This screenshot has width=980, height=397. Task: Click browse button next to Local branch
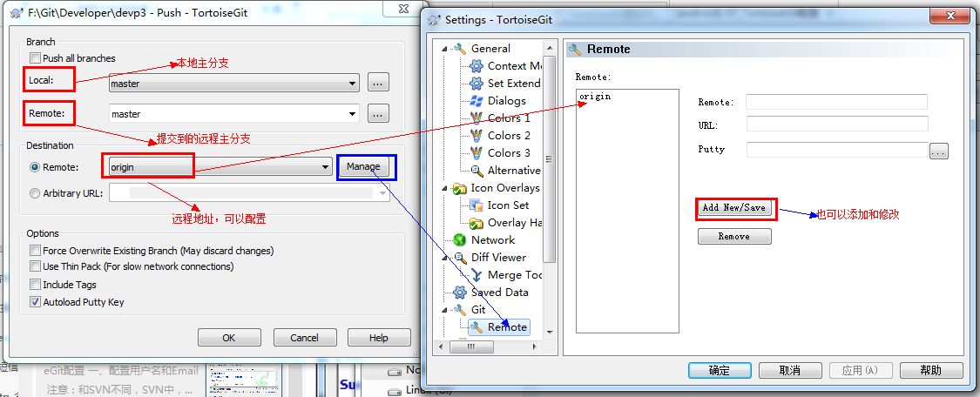click(378, 83)
